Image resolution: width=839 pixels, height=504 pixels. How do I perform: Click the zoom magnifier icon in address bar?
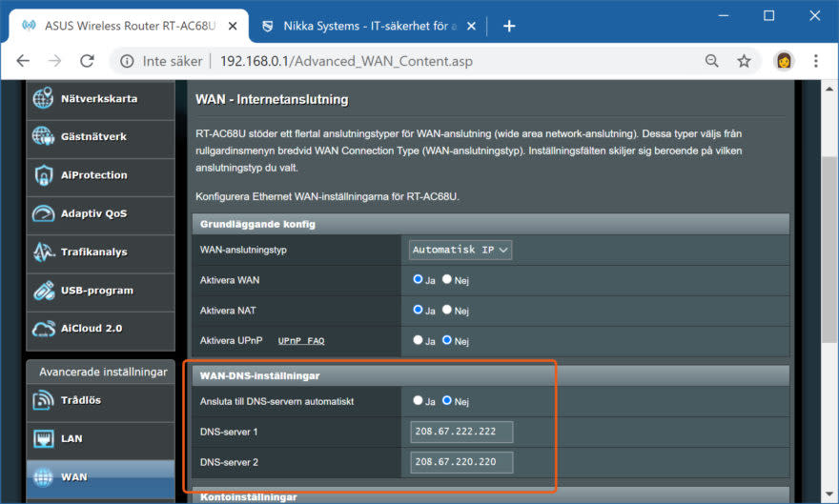(x=711, y=61)
